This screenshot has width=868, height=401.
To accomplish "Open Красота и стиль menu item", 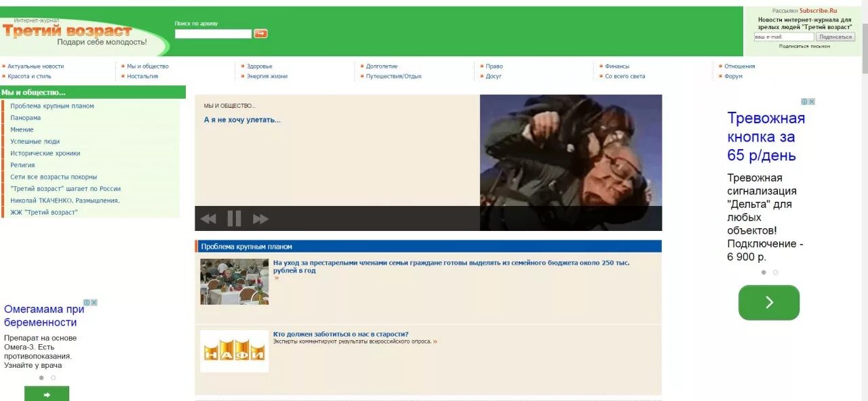I will (x=29, y=77).
